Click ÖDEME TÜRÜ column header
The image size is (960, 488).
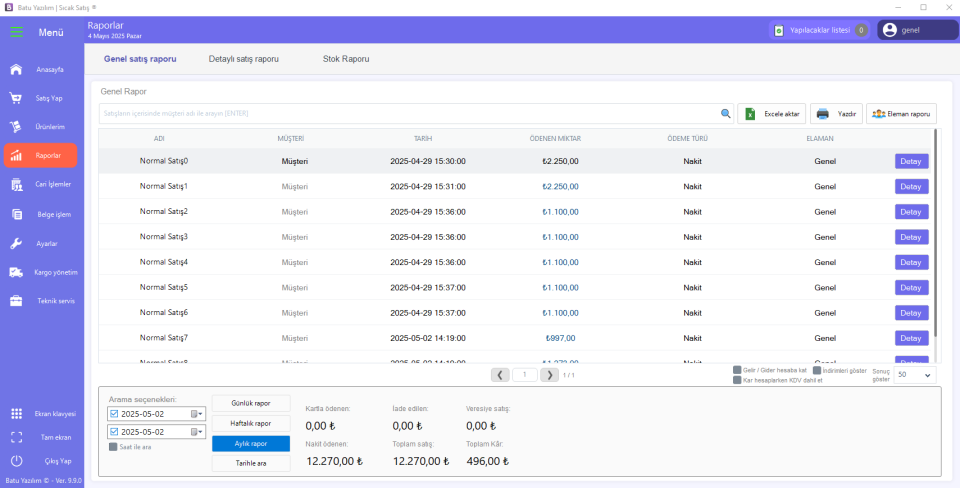pyautogui.click(x=688, y=138)
